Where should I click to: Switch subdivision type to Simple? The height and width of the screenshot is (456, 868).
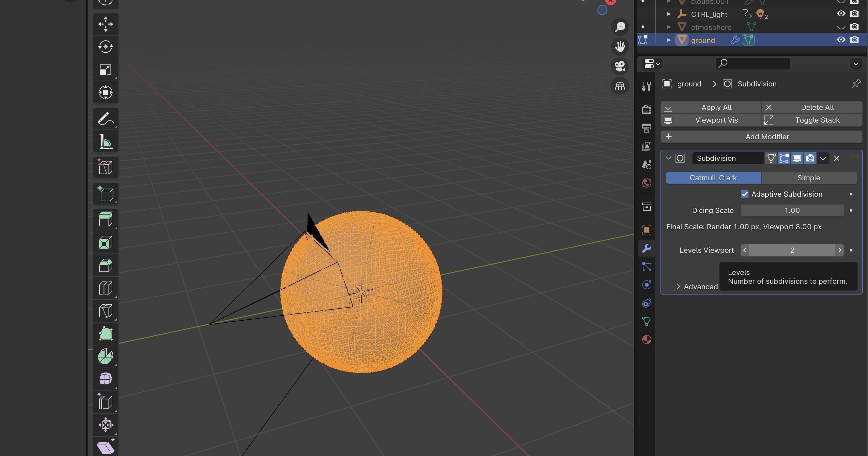click(808, 178)
